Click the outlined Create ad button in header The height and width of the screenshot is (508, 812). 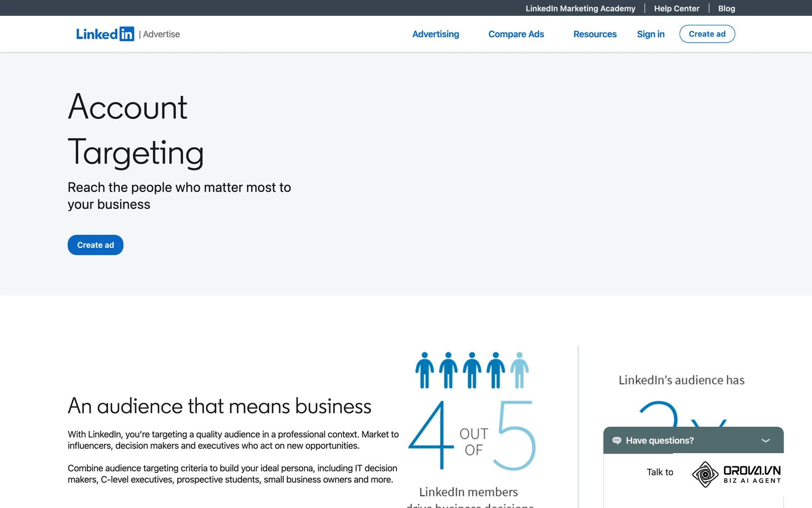(x=707, y=34)
